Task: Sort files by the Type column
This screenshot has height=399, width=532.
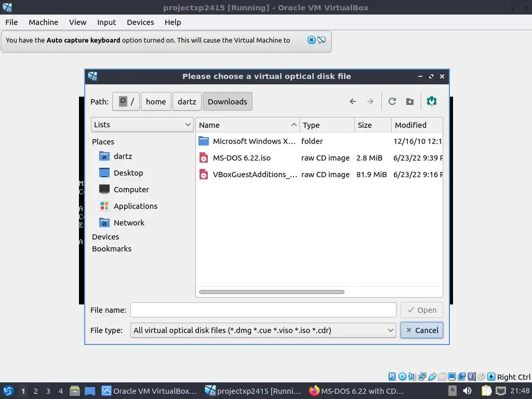Action: 327,125
